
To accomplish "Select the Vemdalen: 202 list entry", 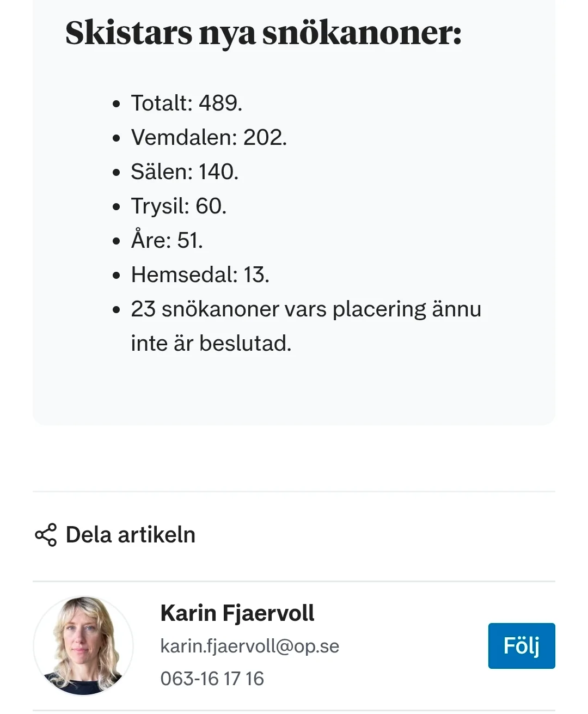I will pos(209,137).
